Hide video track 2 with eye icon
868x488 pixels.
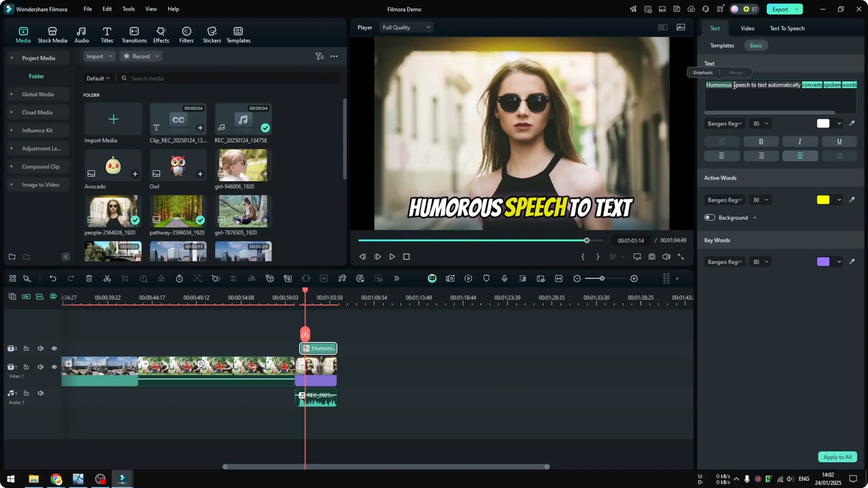coord(54,348)
